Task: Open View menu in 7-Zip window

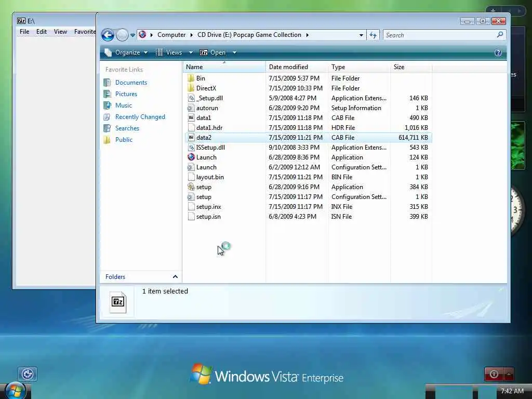Action: tap(60, 32)
